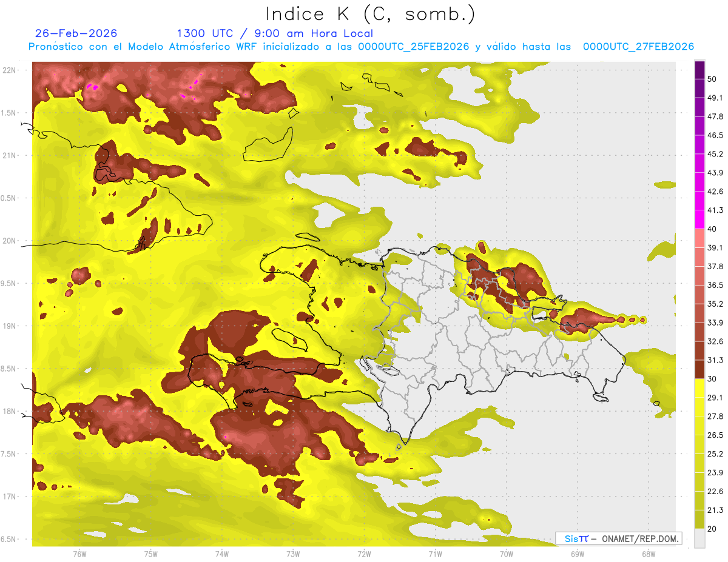The width and height of the screenshot is (728, 562).
Task: Click the colorbar value 37.8
Action: click(x=715, y=266)
